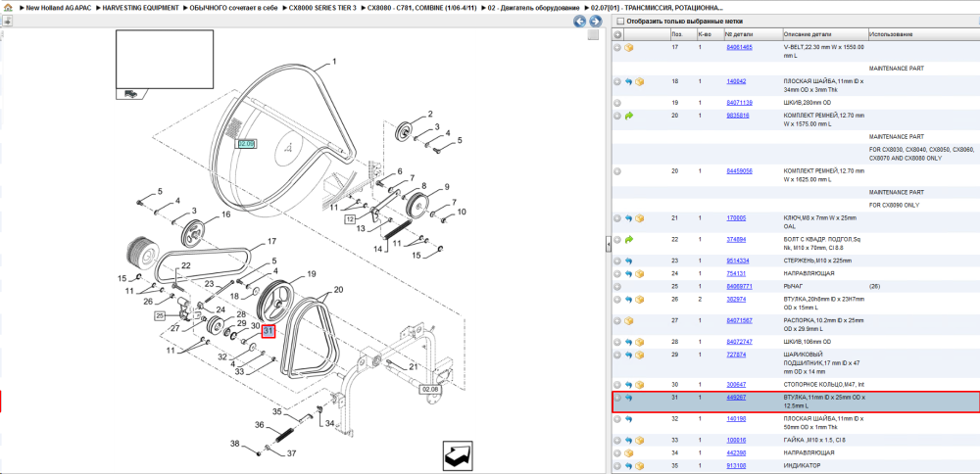Click the box icon in row 28
The image size is (980, 474).
(639, 342)
